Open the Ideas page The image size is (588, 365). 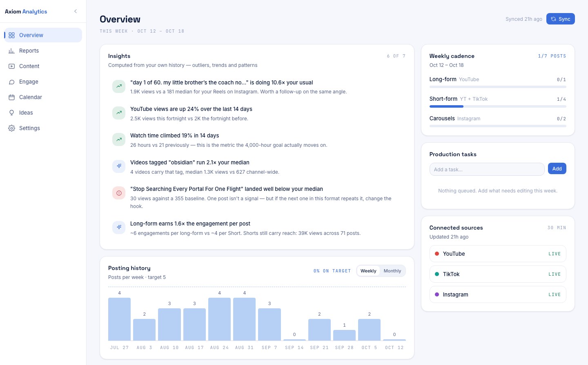(43, 113)
